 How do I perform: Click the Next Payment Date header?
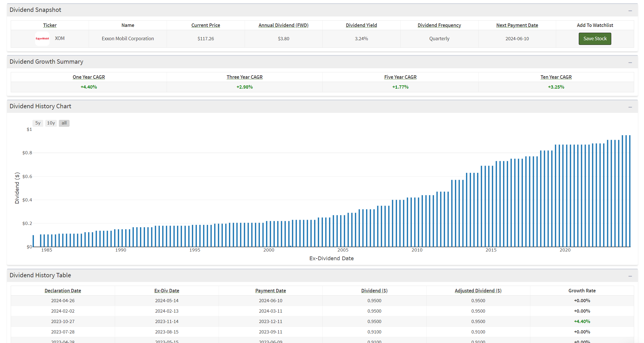point(517,25)
